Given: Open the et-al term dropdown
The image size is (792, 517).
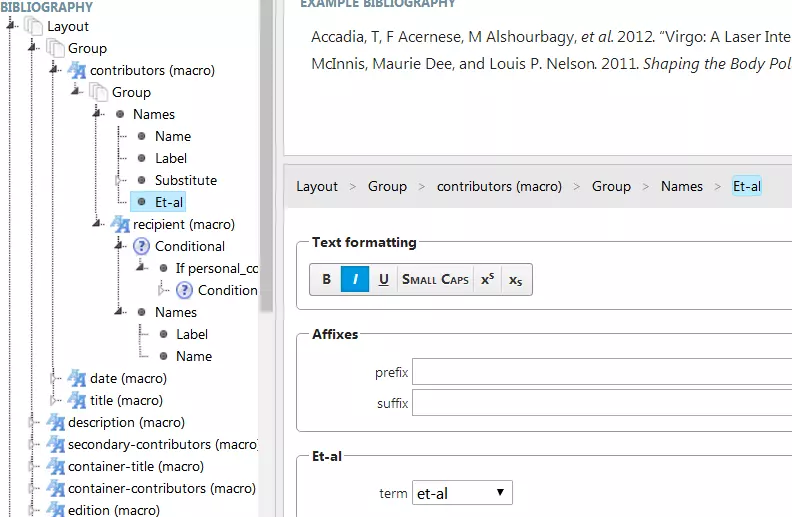Looking at the screenshot, I should [x=462, y=493].
